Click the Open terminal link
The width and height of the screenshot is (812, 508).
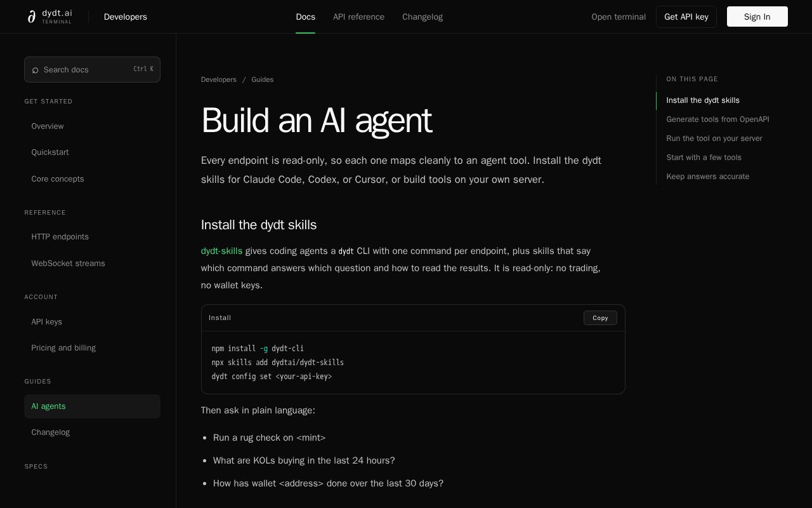619,17
